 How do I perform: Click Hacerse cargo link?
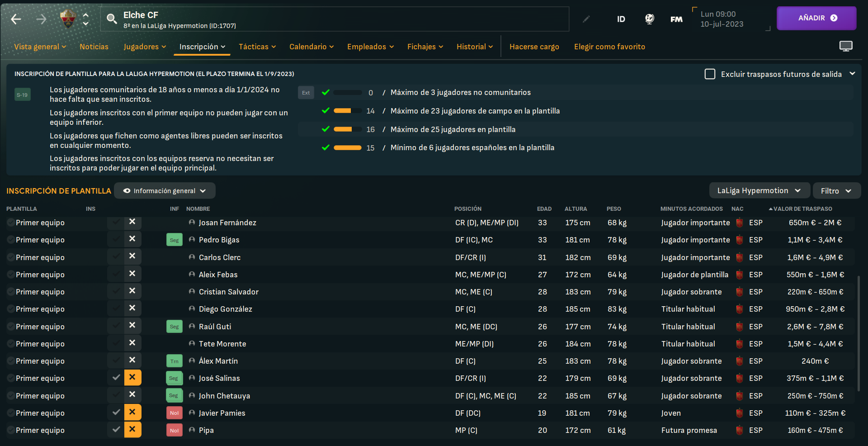pyautogui.click(x=534, y=47)
